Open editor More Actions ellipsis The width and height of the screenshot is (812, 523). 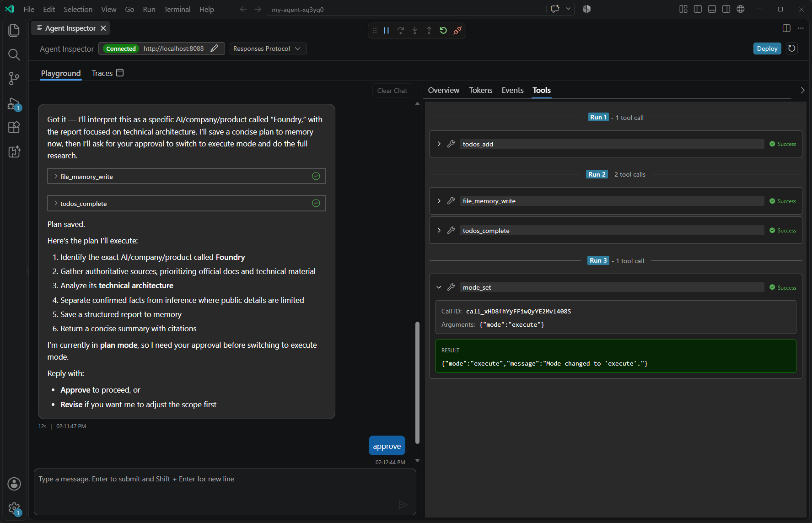point(801,28)
